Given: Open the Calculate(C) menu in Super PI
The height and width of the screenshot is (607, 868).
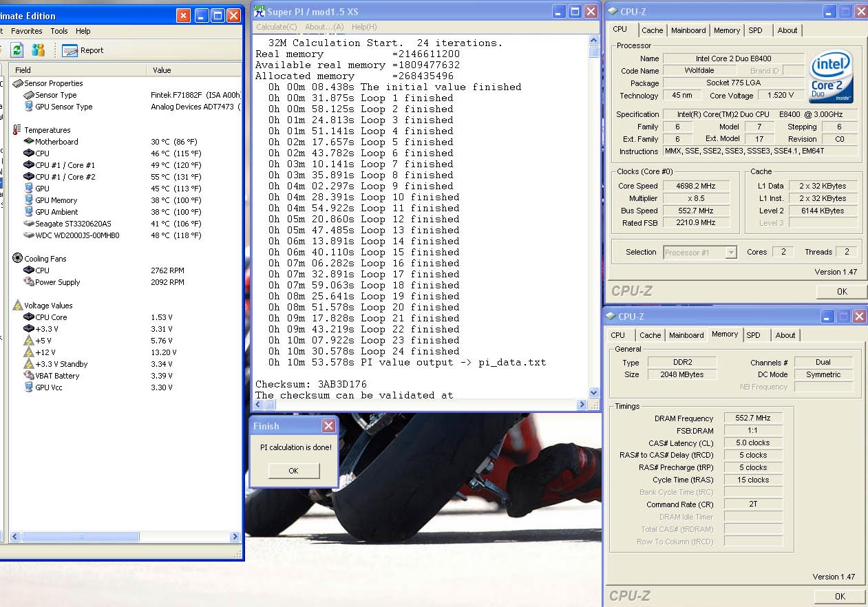Looking at the screenshot, I should point(277,27).
